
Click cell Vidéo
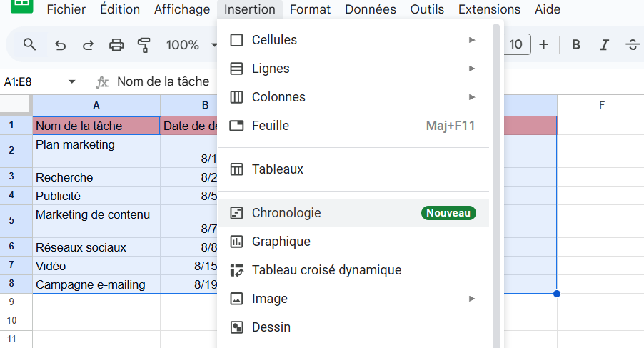[x=96, y=265]
